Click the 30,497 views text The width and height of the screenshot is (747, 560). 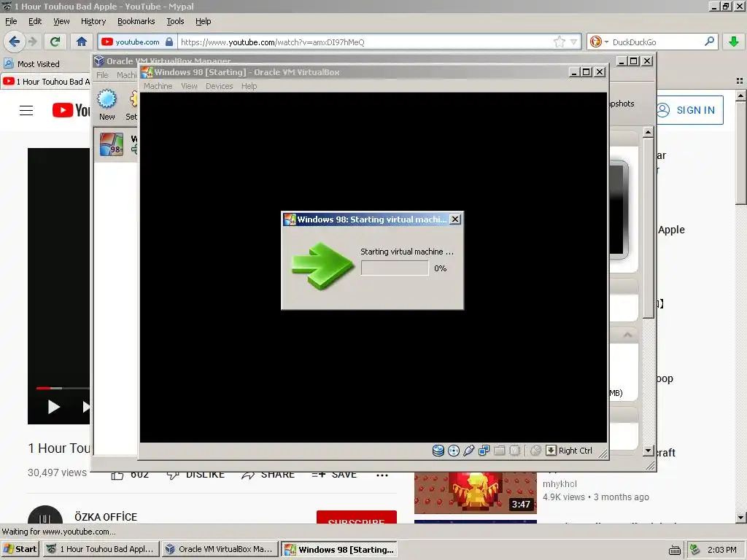(57, 472)
